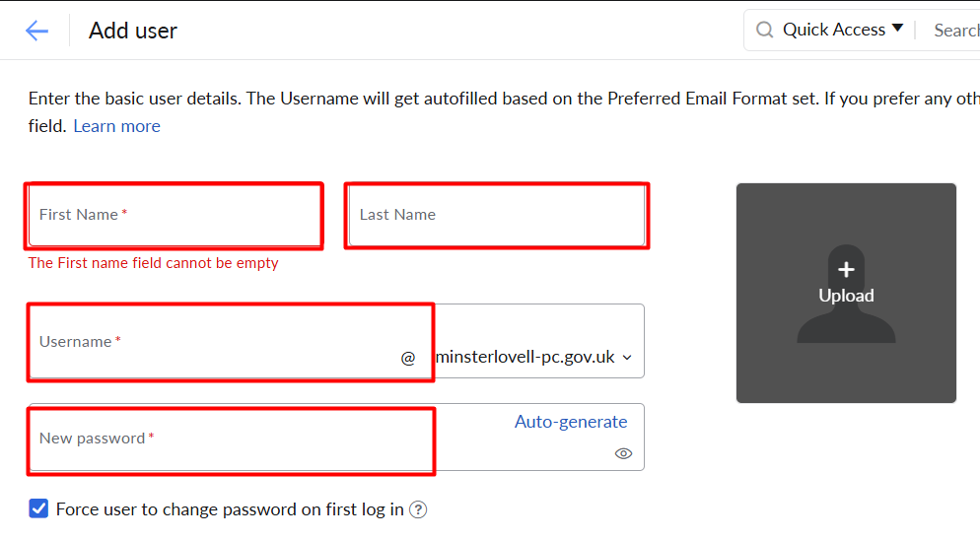Click Auto-generate password link

[x=571, y=422]
